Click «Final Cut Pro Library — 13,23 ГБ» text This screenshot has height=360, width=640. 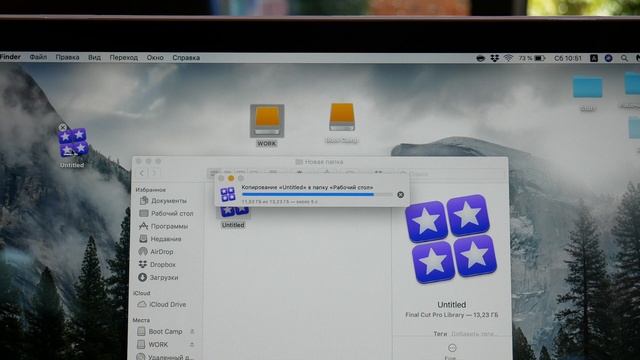(451, 315)
